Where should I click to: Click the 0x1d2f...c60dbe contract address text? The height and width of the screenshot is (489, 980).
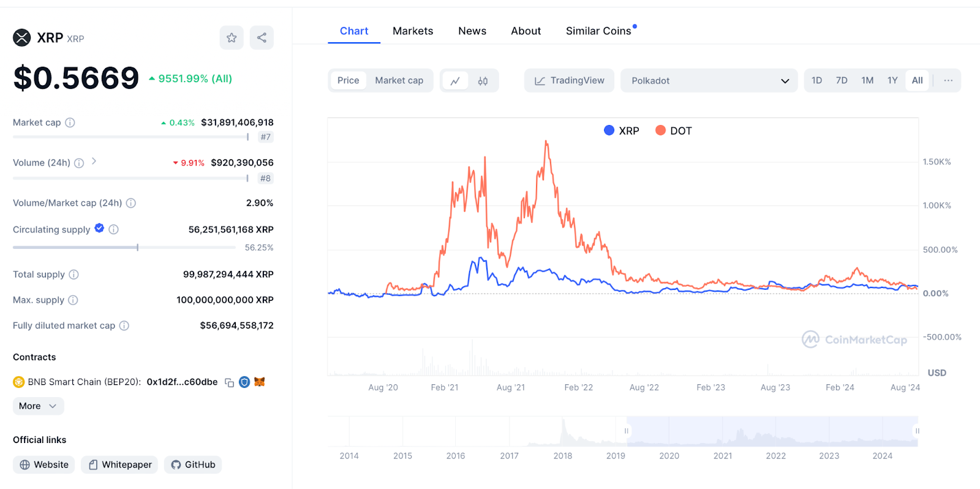point(182,382)
